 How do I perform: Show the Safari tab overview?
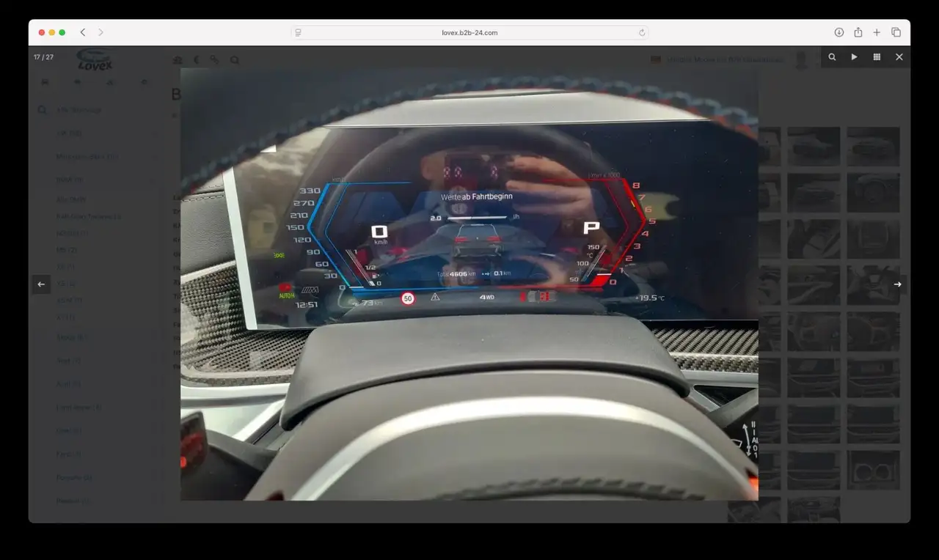coord(896,32)
